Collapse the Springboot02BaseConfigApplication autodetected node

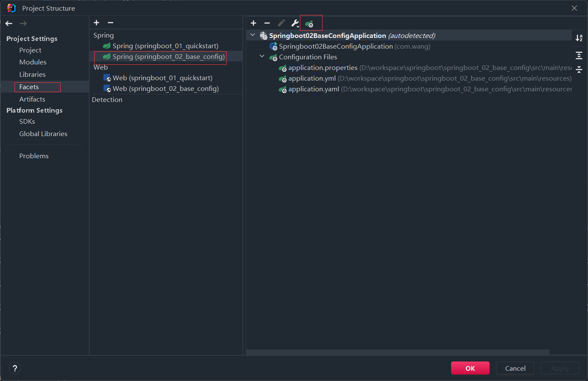pos(253,35)
